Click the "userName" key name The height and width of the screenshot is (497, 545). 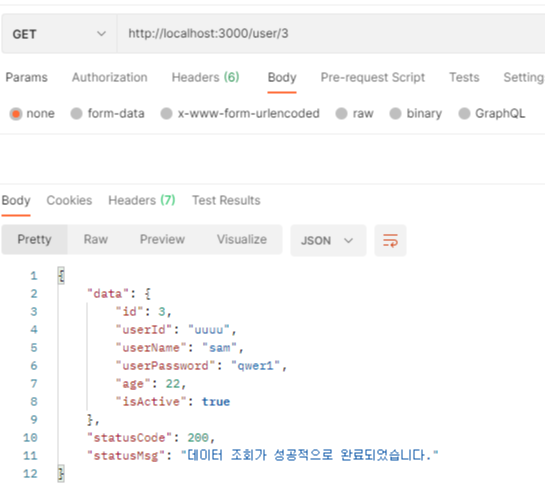coord(151,348)
